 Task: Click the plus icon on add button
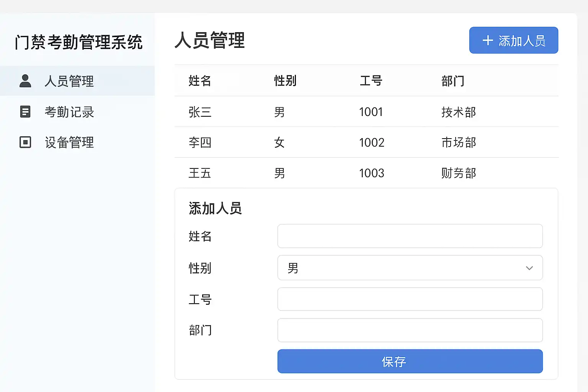click(488, 41)
